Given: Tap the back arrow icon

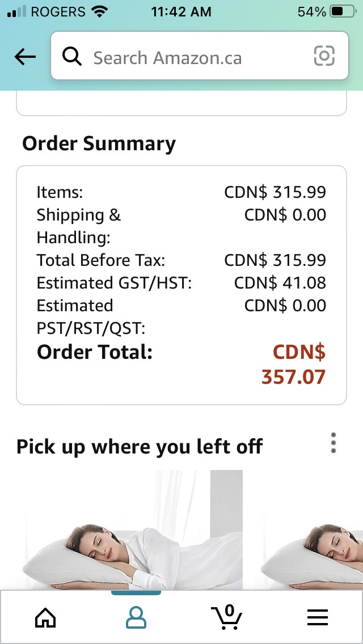Looking at the screenshot, I should (x=25, y=57).
